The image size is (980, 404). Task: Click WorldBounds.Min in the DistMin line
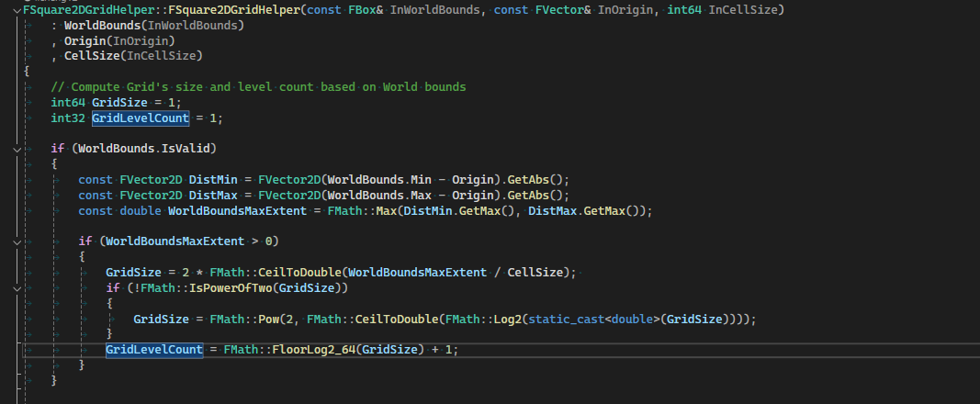(378, 180)
